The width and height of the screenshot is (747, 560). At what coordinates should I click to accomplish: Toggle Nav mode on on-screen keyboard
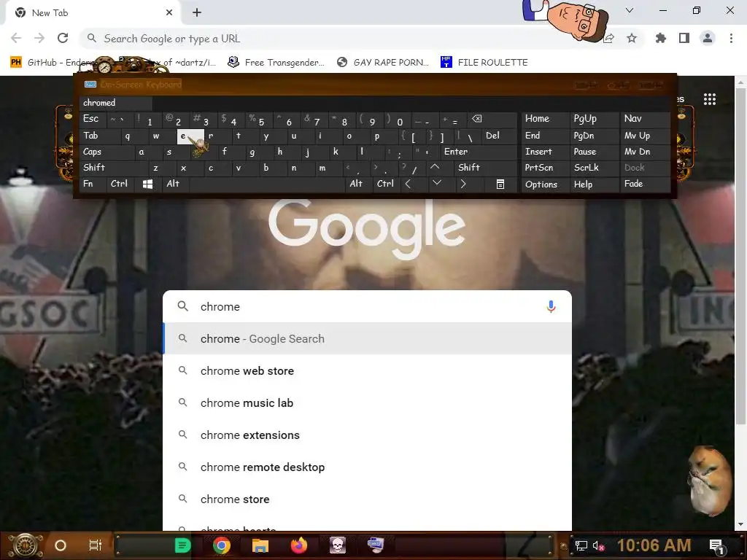click(644, 119)
